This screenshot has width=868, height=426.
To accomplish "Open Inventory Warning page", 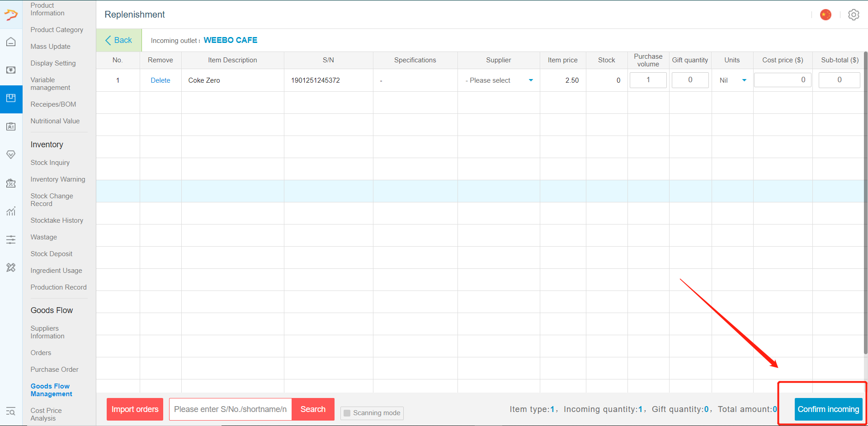I will pos(58,179).
